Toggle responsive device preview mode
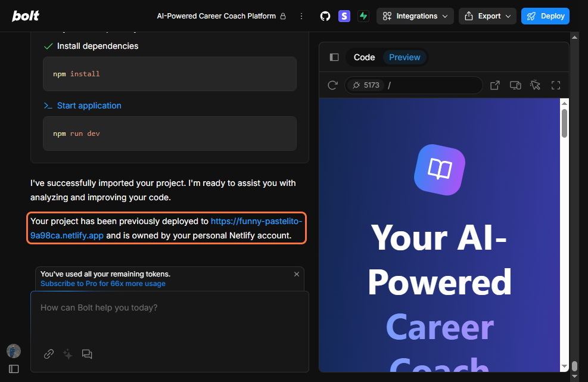 coord(515,85)
